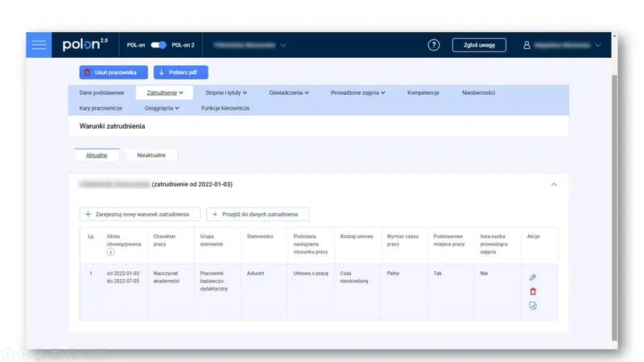Open the Dane podstawowe menu item

tap(101, 93)
